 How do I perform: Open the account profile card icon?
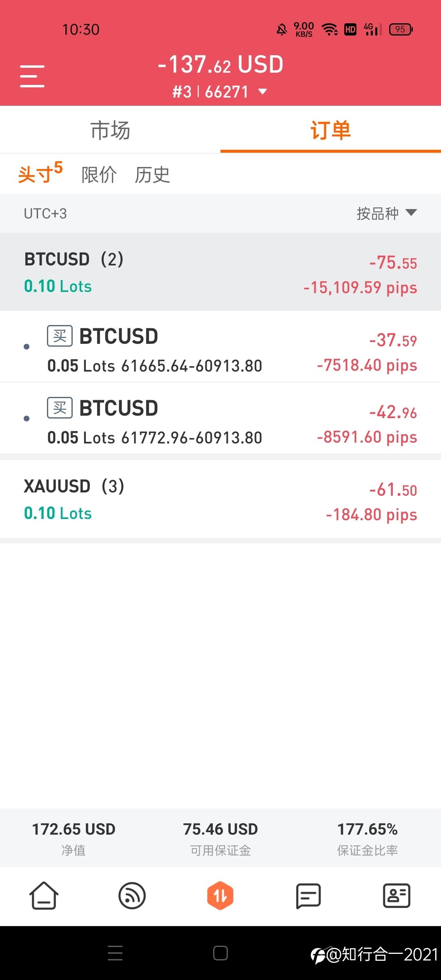[x=396, y=895]
